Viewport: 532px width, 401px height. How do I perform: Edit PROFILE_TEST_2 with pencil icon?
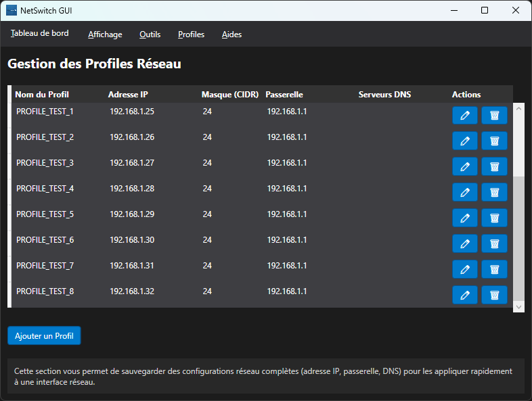(465, 141)
